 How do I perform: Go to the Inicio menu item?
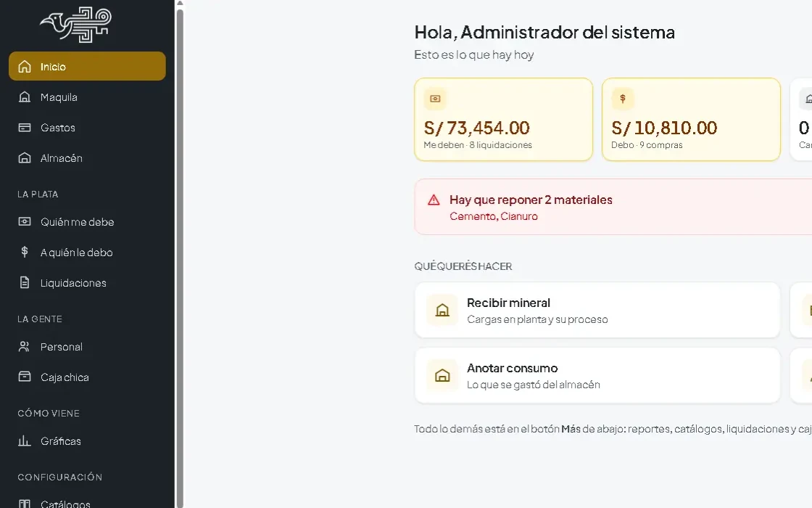(87, 66)
